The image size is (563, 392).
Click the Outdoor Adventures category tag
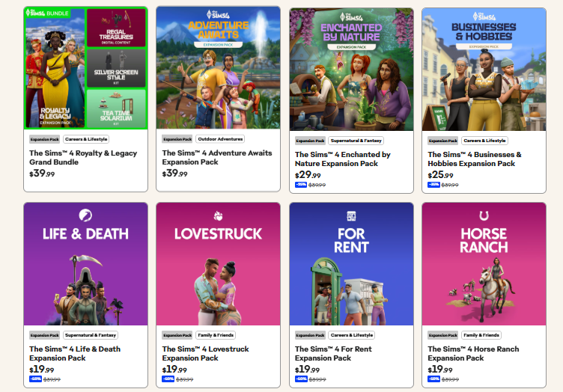[x=220, y=139]
